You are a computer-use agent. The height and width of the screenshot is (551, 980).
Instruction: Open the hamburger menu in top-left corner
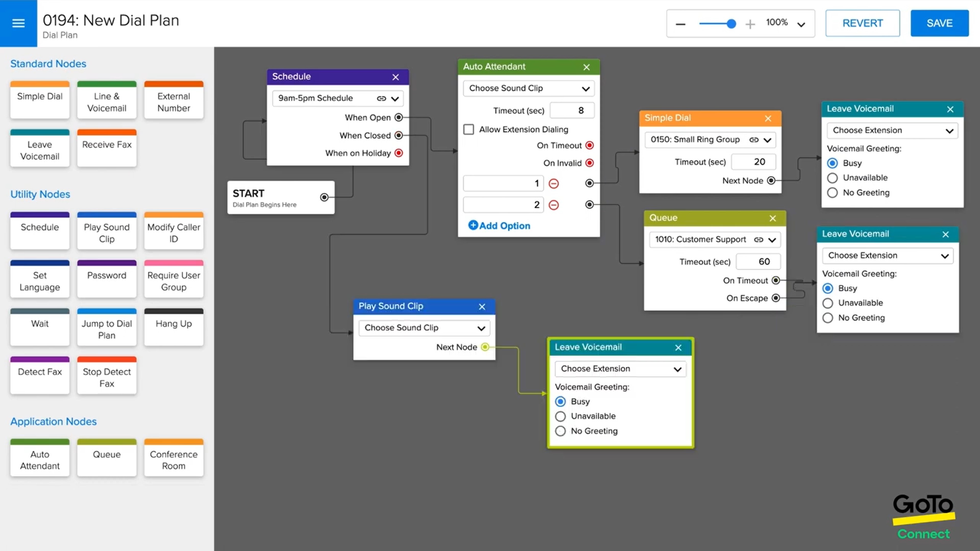18,23
